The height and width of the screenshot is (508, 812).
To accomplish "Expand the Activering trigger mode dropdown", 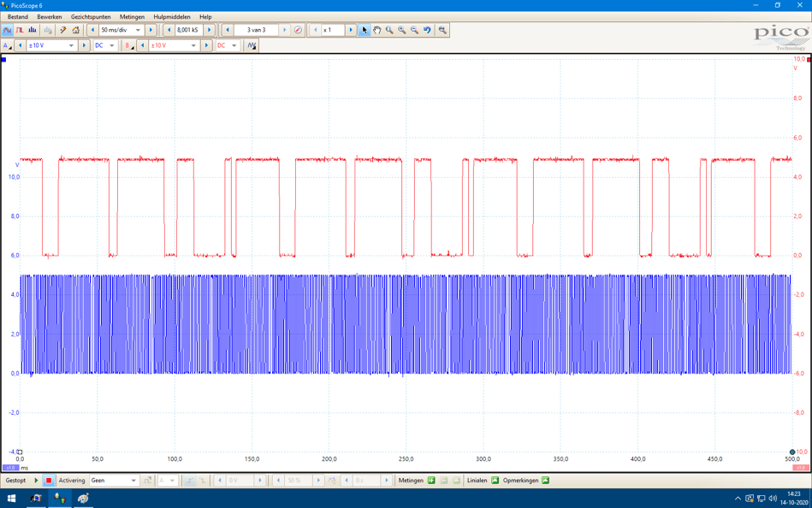I will 133,481.
